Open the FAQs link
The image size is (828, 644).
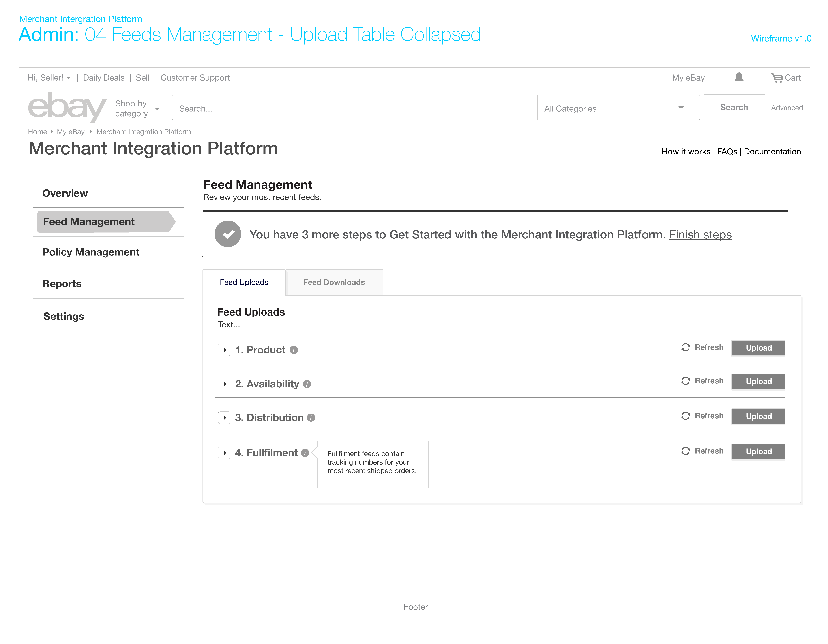click(x=727, y=151)
